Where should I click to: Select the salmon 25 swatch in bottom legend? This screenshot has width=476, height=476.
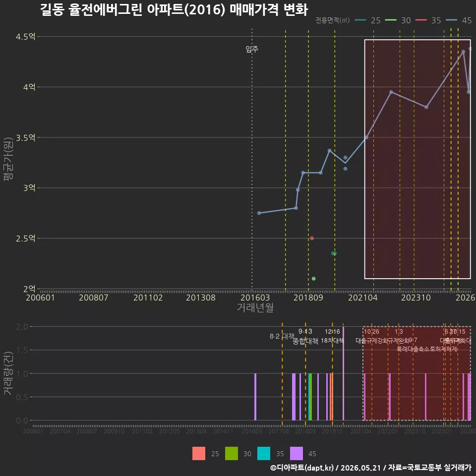[x=199, y=454]
